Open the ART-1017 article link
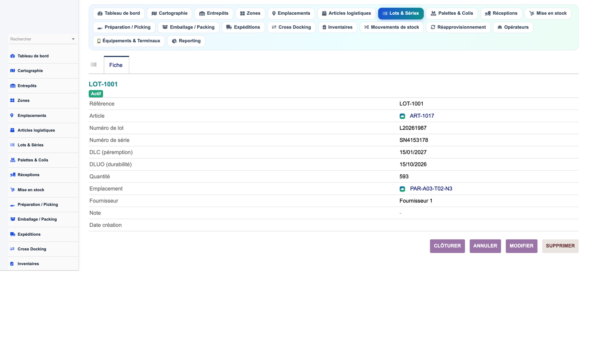This screenshot has width=589, height=364. [x=422, y=116]
